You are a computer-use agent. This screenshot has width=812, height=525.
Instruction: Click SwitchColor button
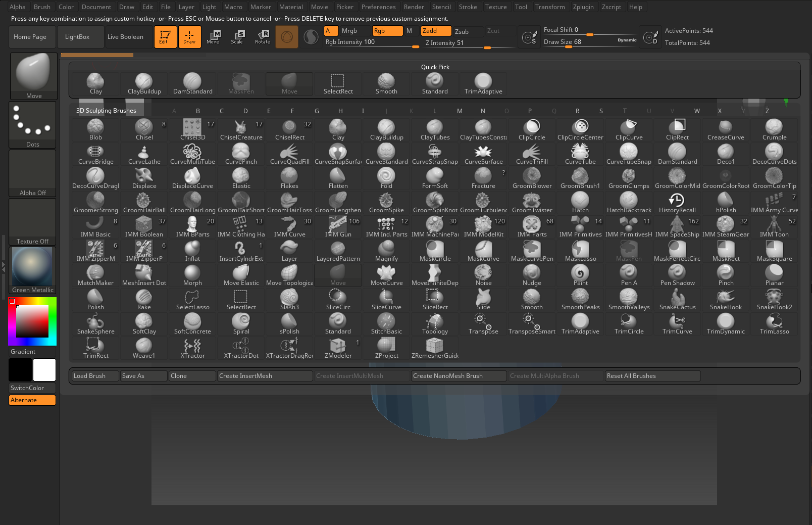coord(32,388)
